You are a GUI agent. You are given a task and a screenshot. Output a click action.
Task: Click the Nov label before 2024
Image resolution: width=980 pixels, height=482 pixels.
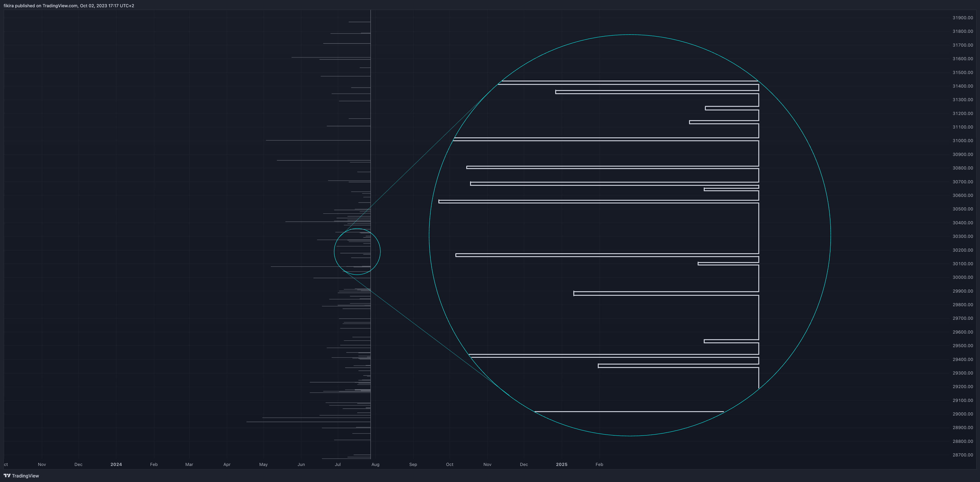click(42, 465)
